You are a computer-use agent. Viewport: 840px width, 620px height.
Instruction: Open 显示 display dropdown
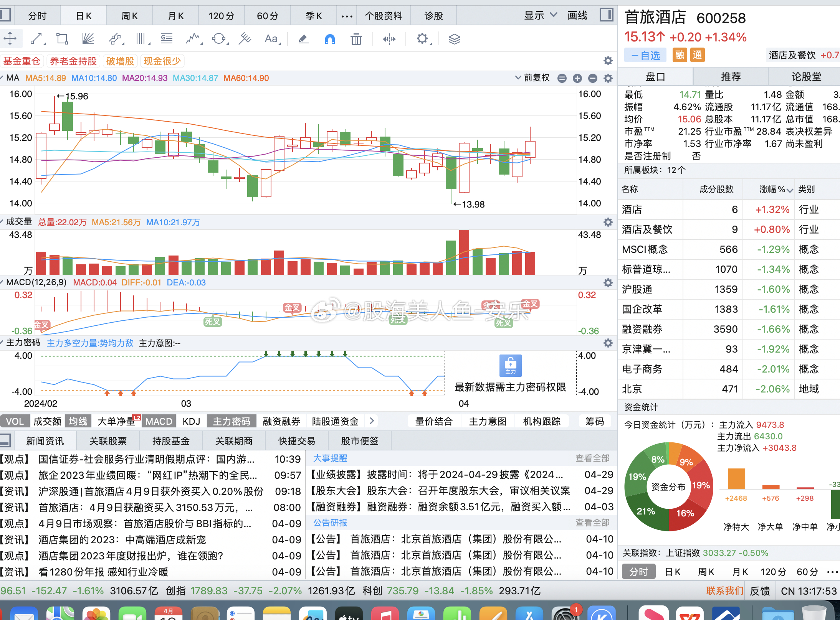point(541,15)
